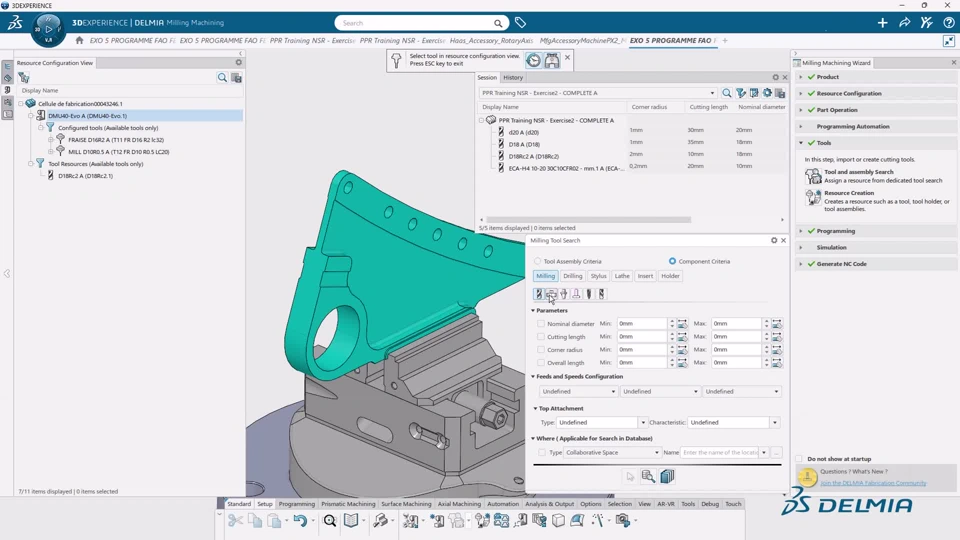Open the Prismatic Machining toolbar tab
Image resolution: width=960 pixels, height=540 pixels.
point(348,504)
